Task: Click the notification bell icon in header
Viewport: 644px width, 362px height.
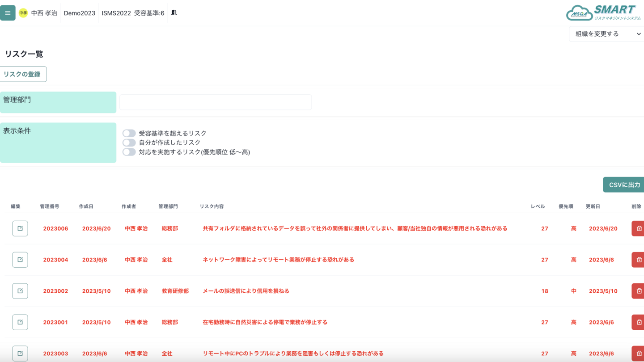Action: point(174,13)
